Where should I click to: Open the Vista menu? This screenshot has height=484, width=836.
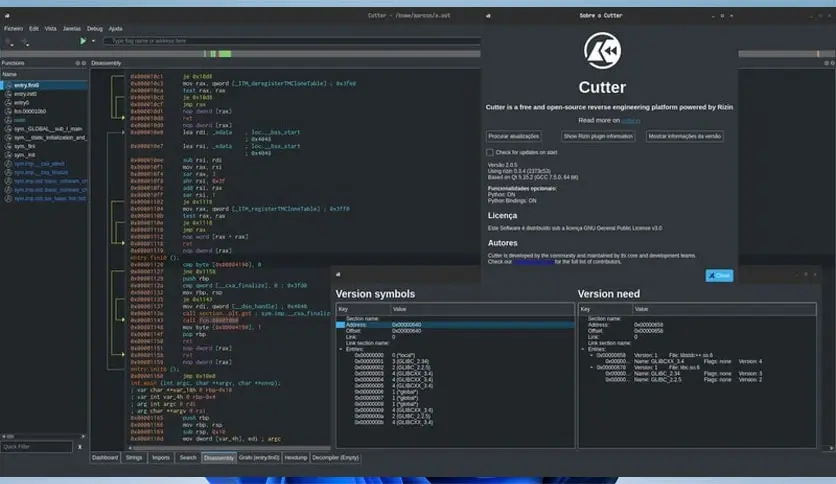[x=51, y=29]
